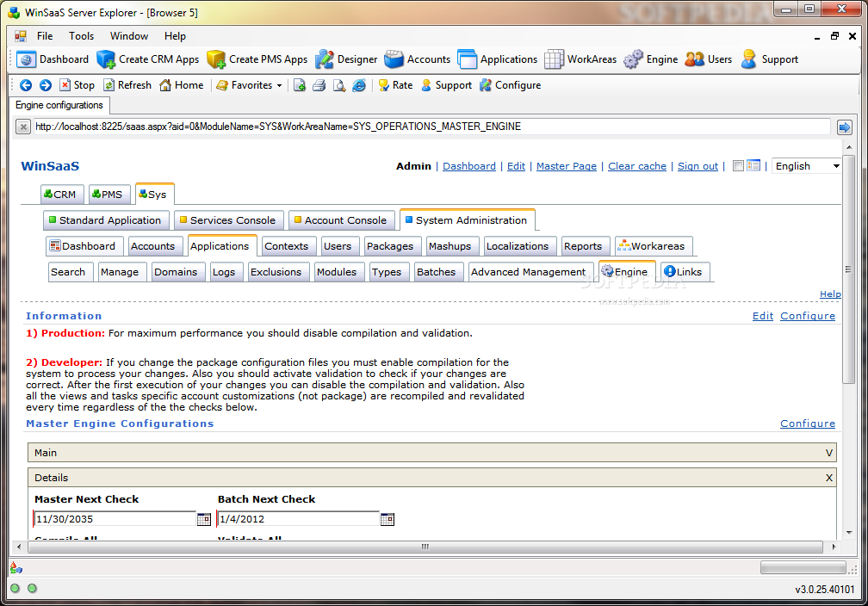Open print preview magnifier icon
Image resolution: width=868 pixels, height=606 pixels.
tap(338, 85)
